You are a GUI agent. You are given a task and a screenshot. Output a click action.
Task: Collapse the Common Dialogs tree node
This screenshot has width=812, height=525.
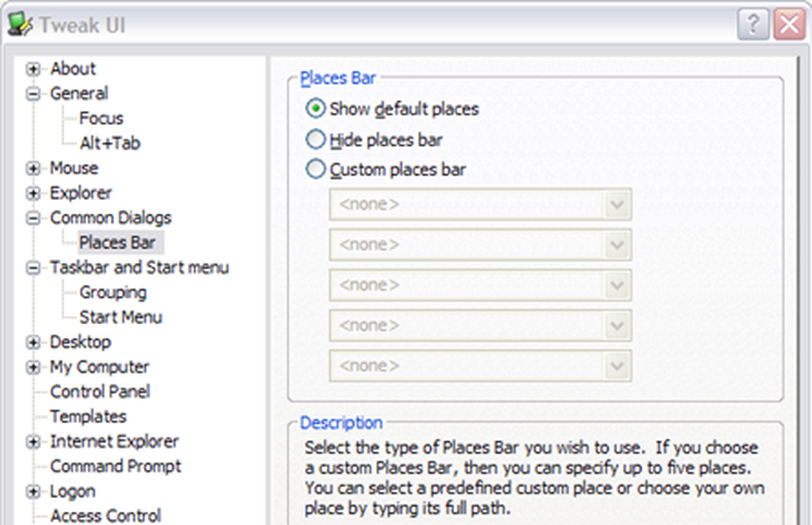[33, 218]
